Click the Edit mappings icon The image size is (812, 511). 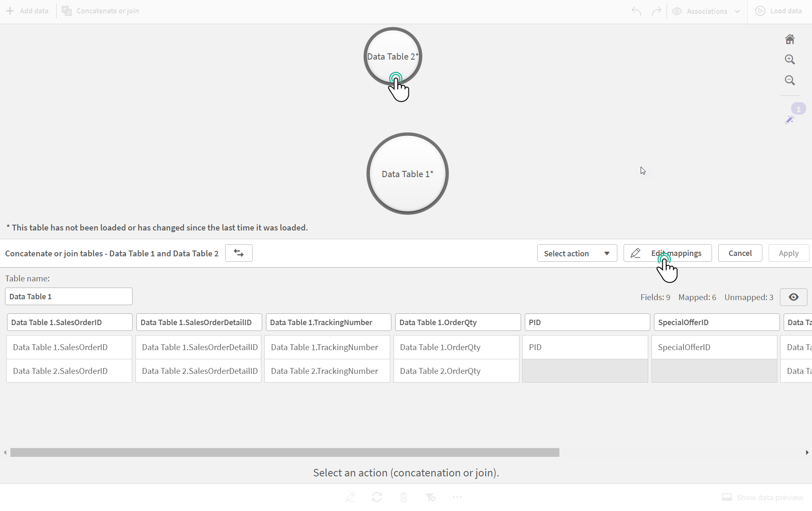click(635, 253)
